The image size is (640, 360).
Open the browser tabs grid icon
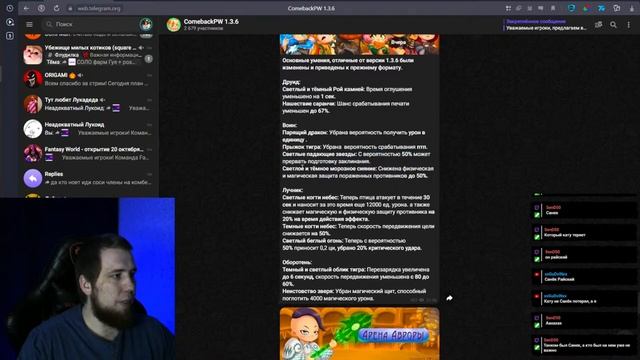coord(508,8)
